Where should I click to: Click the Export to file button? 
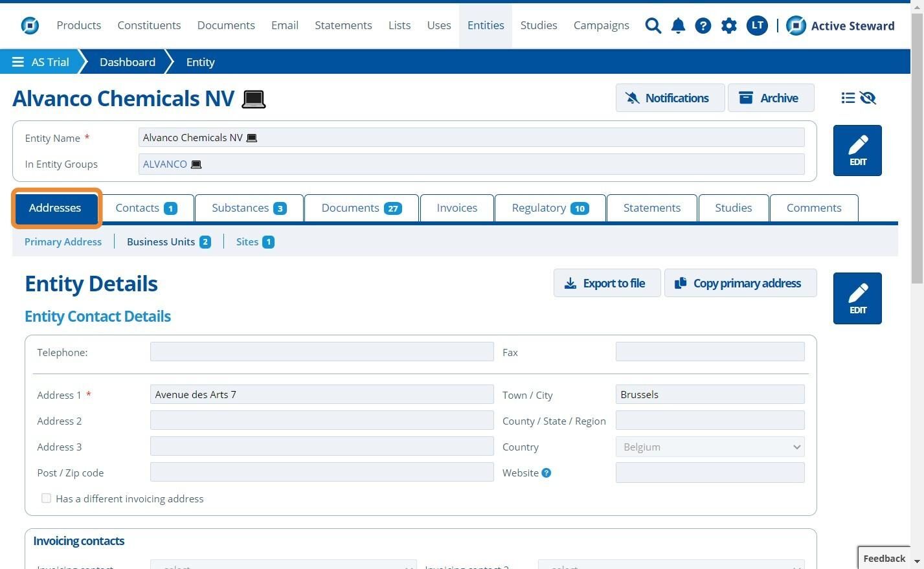pyautogui.click(x=607, y=283)
